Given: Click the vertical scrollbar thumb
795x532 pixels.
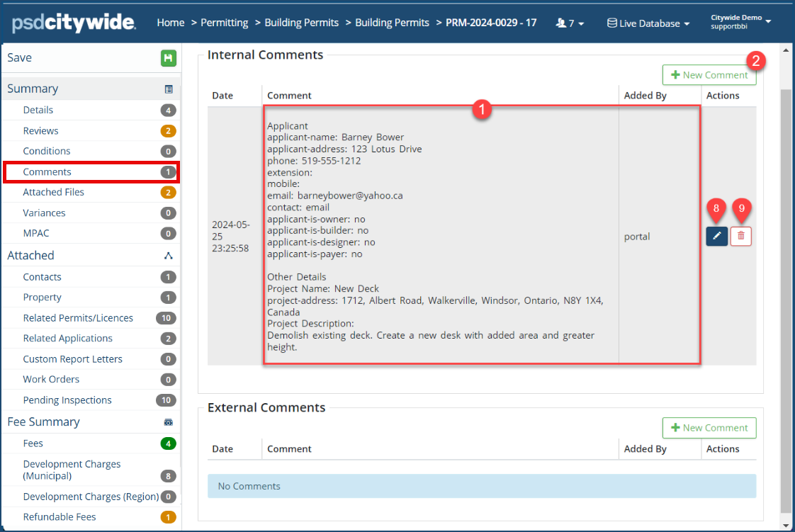Looking at the screenshot, I should coord(786,302).
